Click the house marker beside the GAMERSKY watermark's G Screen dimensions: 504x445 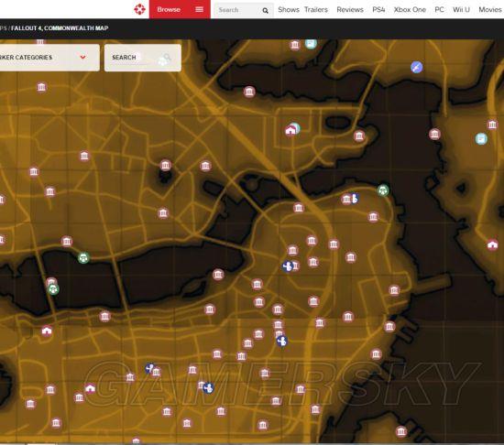90,388
